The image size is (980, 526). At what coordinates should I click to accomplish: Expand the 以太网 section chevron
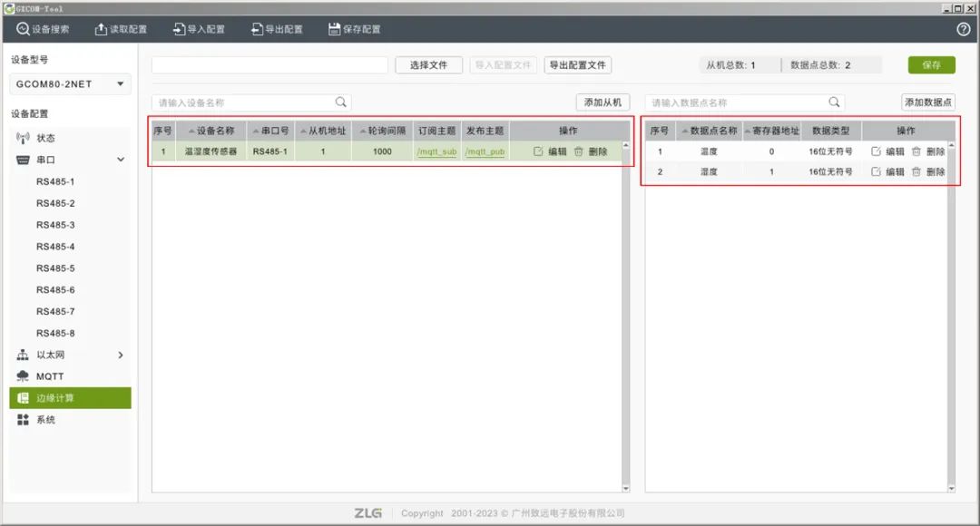(x=121, y=355)
